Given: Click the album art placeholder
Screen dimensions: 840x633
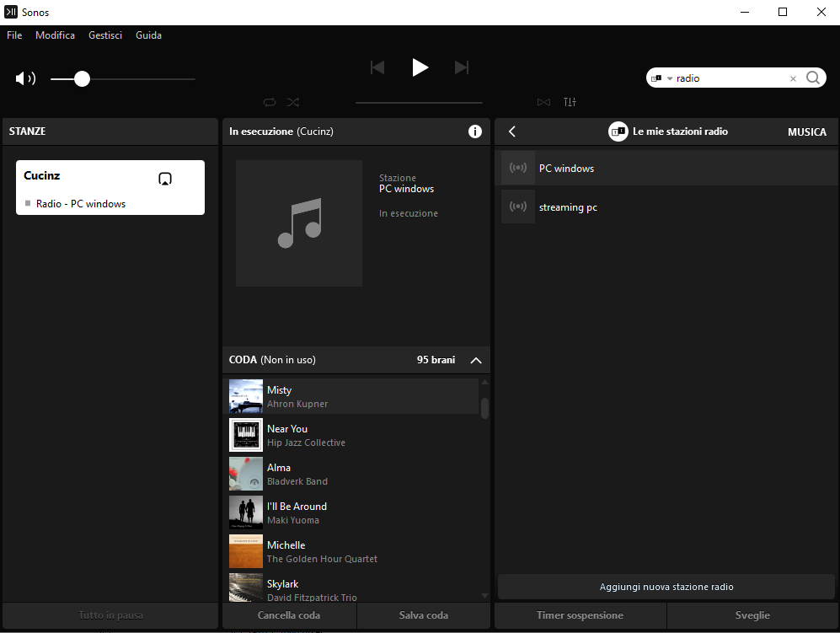Looking at the screenshot, I should 299,223.
